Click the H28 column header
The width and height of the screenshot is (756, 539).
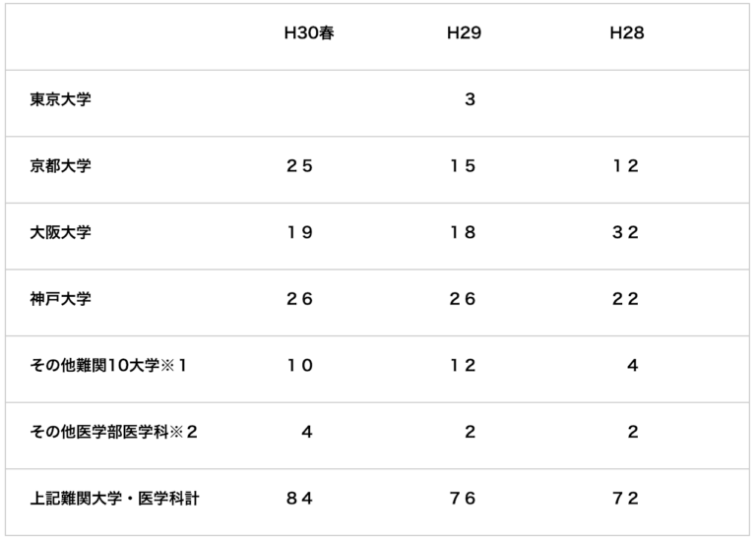(627, 32)
